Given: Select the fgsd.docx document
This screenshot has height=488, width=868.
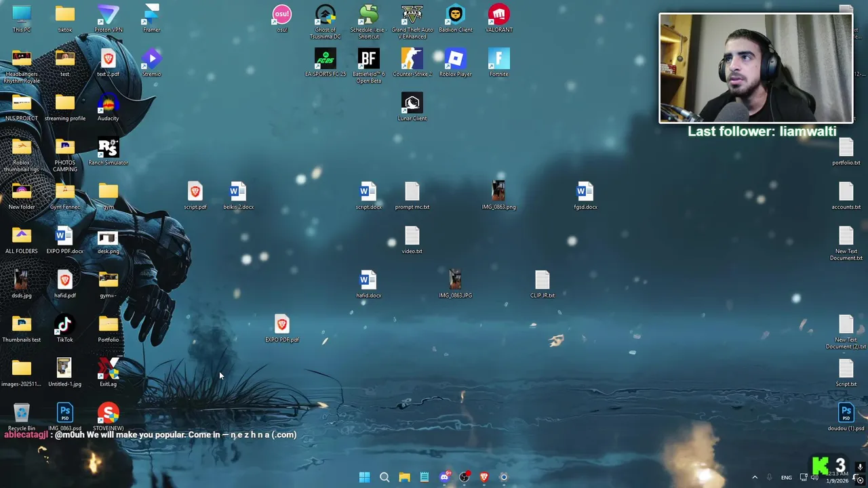Looking at the screenshot, I should coord(585,195).
